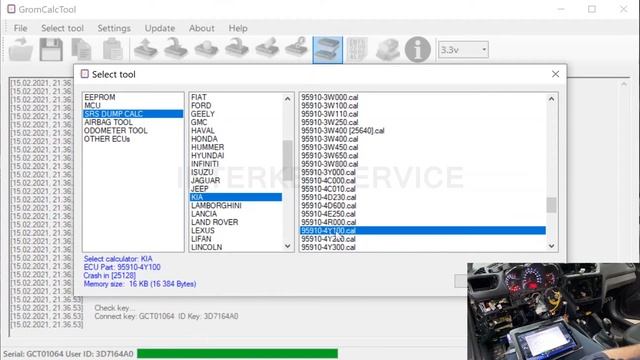Open the Help menu

[x=238, y=28]
